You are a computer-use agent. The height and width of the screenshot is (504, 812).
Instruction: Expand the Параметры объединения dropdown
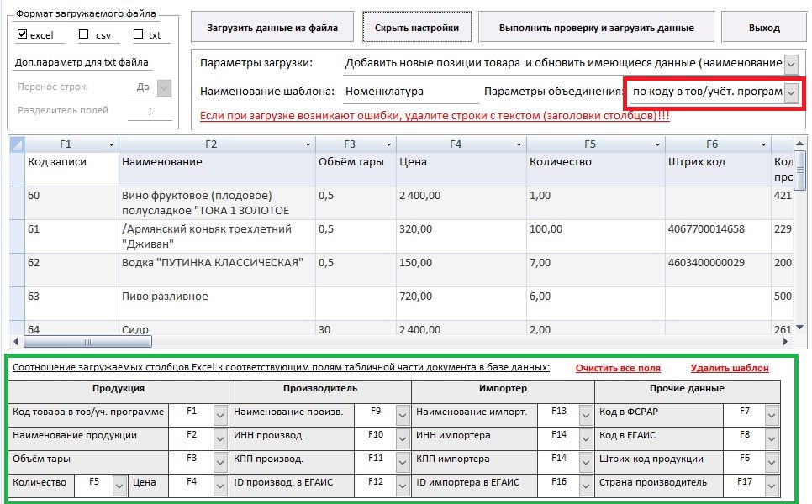point(790,92)
